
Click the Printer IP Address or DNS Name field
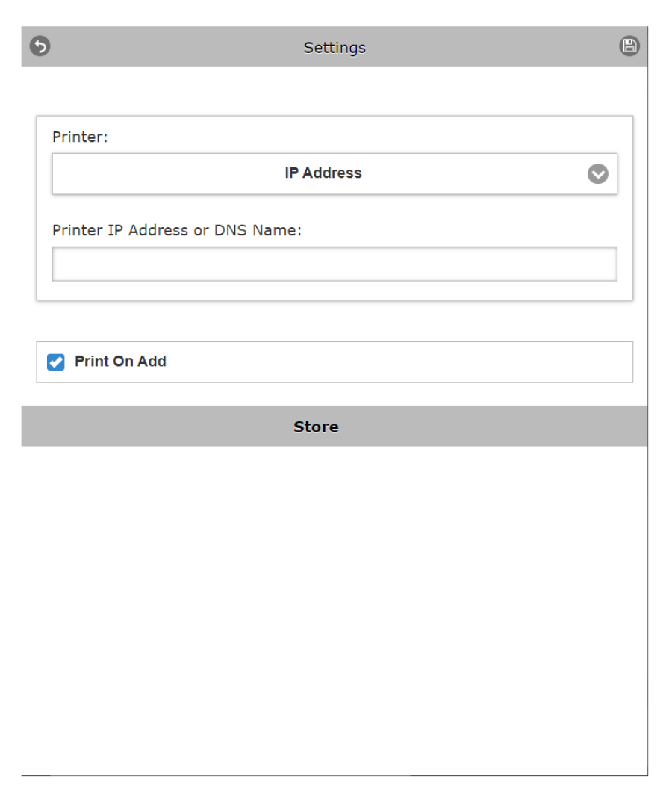pos(334,264)
